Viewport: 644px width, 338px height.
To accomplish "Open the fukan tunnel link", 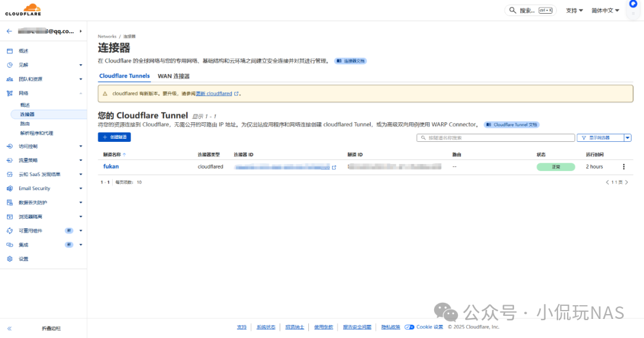I will [111, 166].
